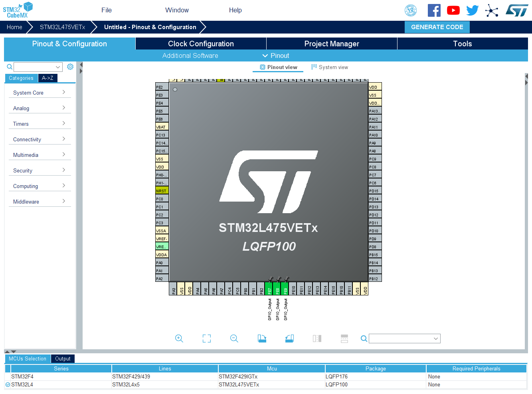The height and width of the screenshot is (394, 532).
Task: Switch to the Clock Configuration tab
Action: (201, 44)
